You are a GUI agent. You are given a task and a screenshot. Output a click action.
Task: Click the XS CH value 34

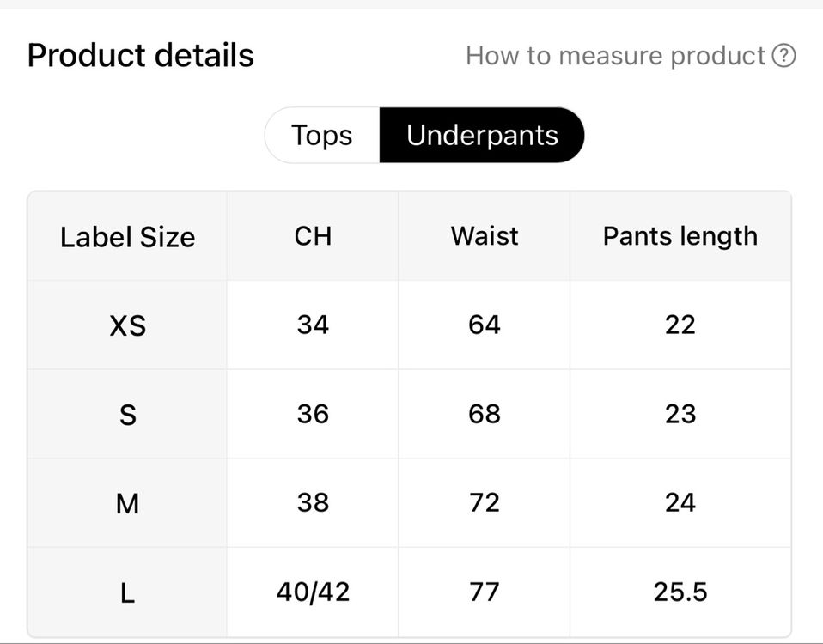point(313,325)
